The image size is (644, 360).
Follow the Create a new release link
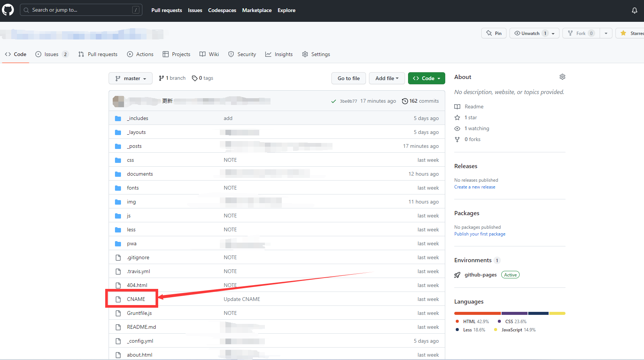[475, 187]
